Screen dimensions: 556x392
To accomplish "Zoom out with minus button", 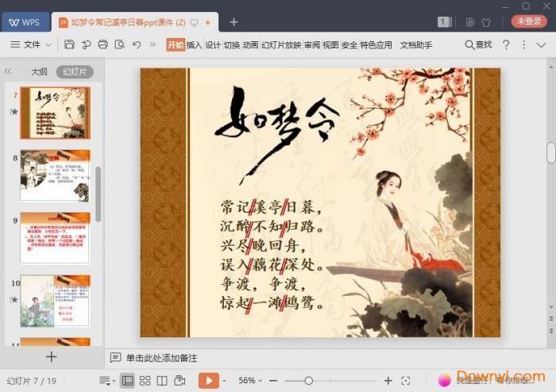I will 273,381.
